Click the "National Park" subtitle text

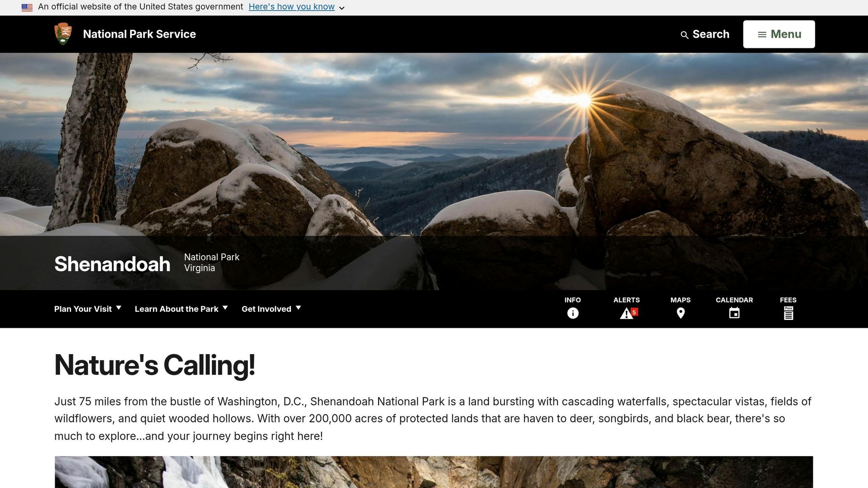click(x=211, y=257)
